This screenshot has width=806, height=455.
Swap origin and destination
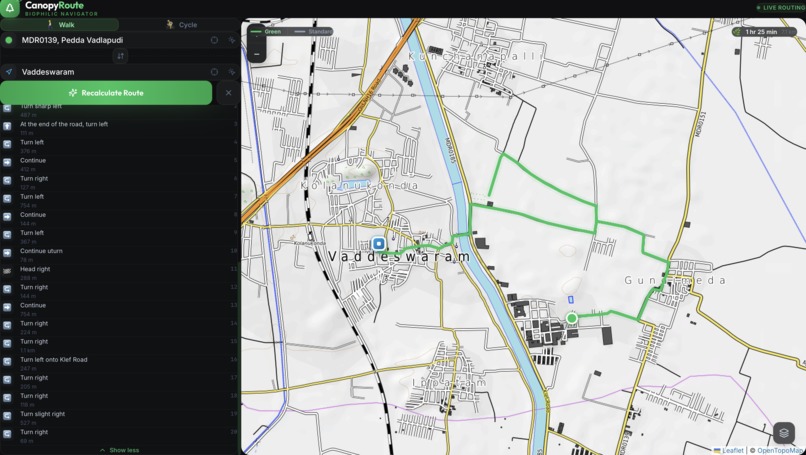[x=120, y=56]
